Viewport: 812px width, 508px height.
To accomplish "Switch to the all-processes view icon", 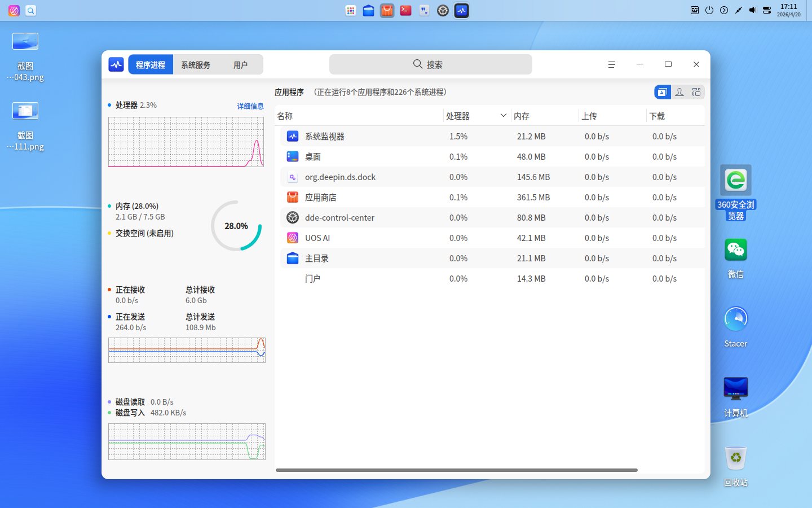I will click(696, 91).
